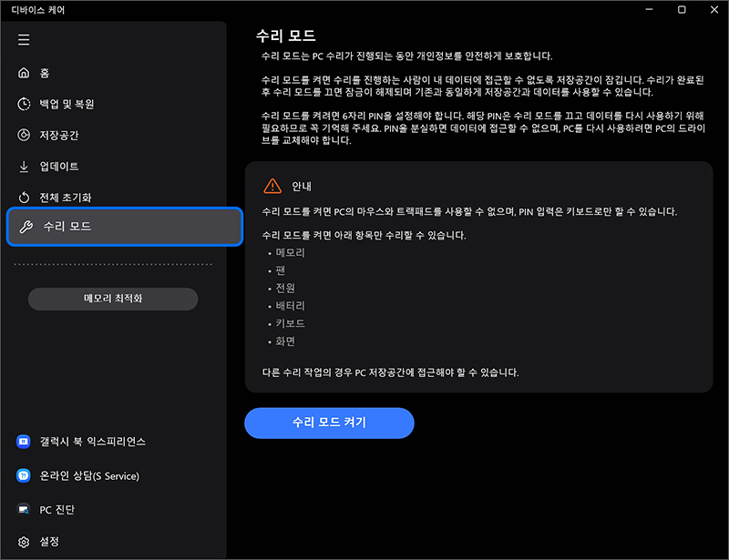Click the 백업 및 복원 clock-restore icon

point(24,104)
